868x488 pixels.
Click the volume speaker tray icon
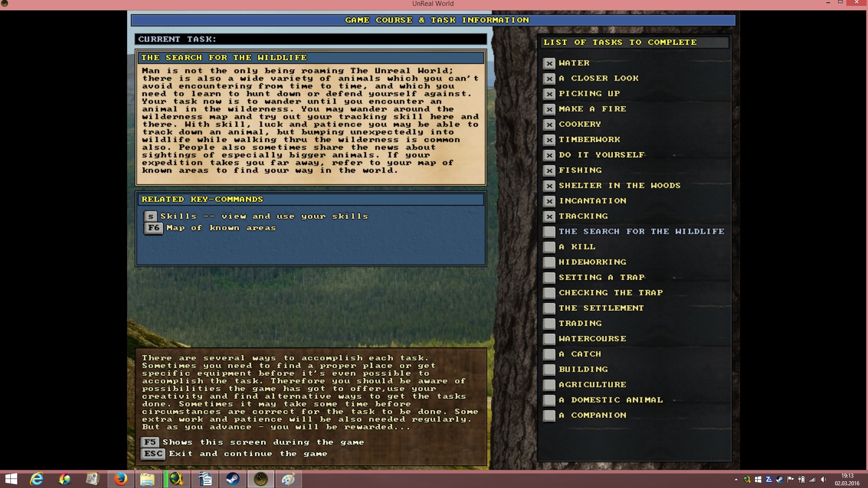pyautogui.click(x=823, y=479)
